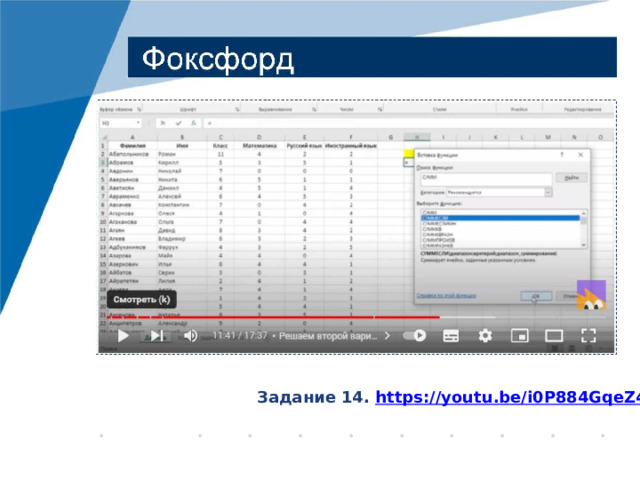Open the Буфер обмена group dialog launcher

tap(139, 109)
